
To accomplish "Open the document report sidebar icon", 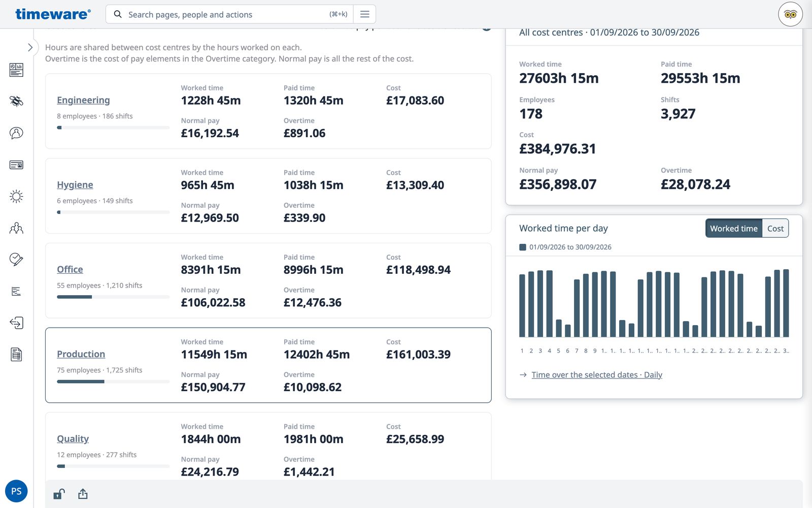I will point(16,355).
